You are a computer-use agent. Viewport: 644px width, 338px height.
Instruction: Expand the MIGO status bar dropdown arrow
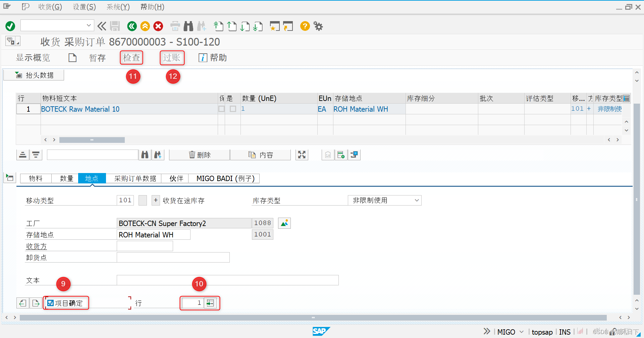pyautogui.click(x=522, y=332)
